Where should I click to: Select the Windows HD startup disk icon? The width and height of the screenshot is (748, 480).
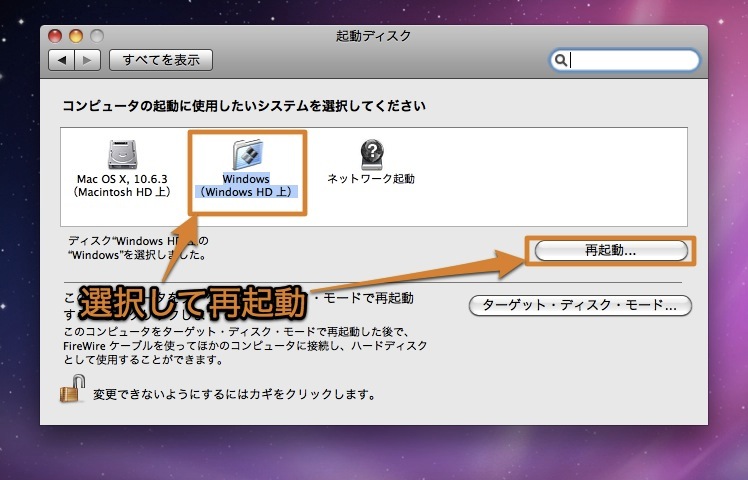click(x=248, y=154)
